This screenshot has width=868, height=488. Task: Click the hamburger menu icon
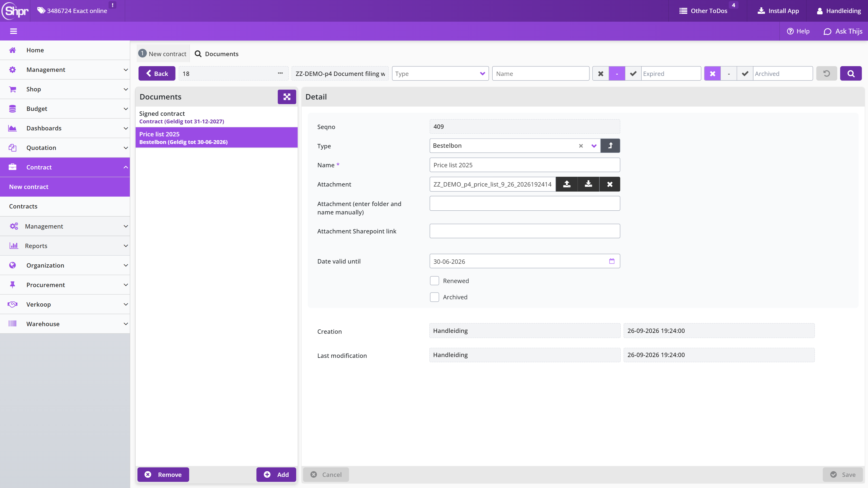tap(14, 31)
